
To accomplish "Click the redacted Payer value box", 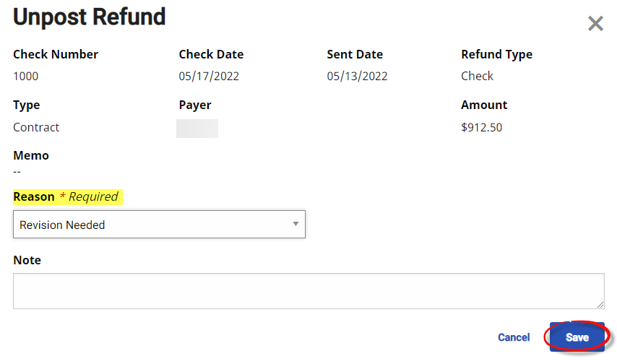I will (x=197, y=129).
